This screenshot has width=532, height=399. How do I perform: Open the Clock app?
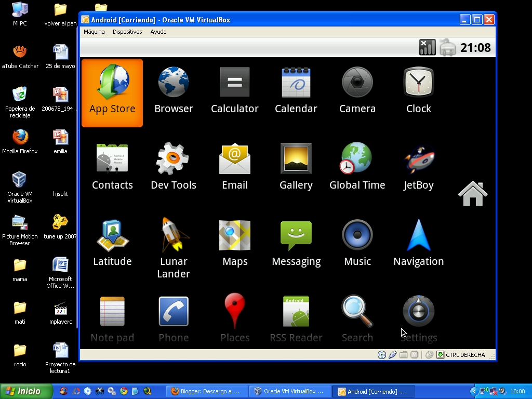pos(418,90)
